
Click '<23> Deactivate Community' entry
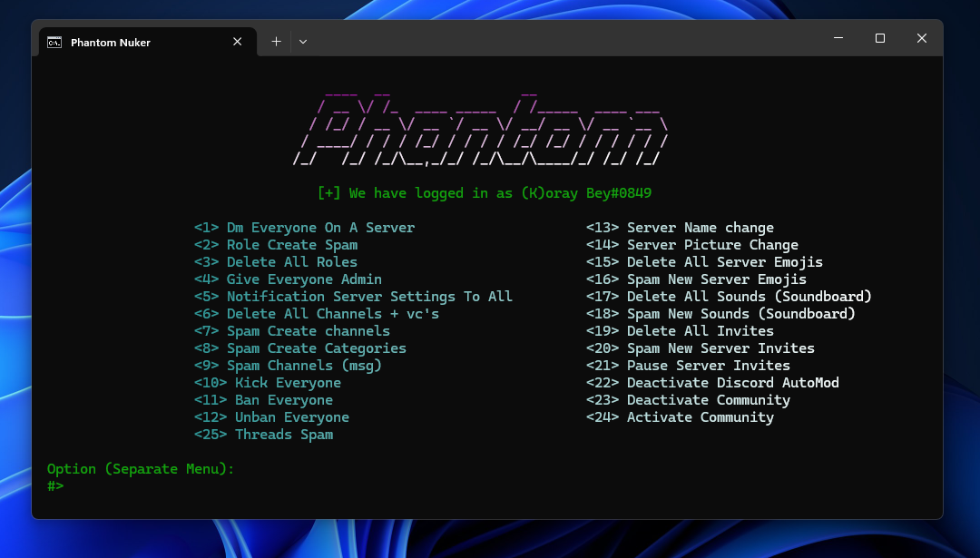pos(688,400)
